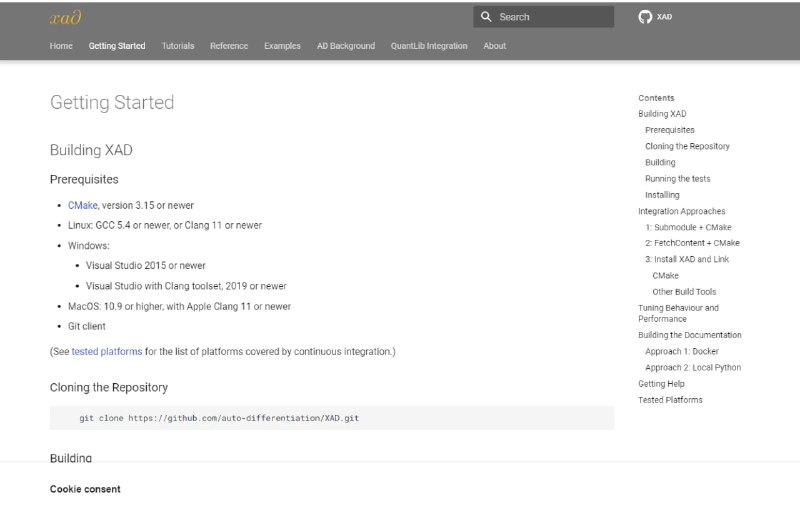Open Other Build Tools contents entry

coord(684,292)
